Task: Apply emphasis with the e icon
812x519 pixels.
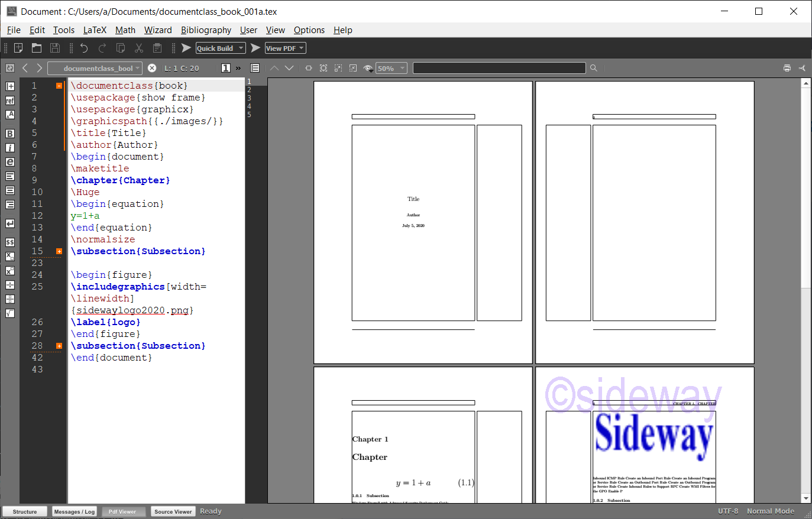Action: click(10, 162)
